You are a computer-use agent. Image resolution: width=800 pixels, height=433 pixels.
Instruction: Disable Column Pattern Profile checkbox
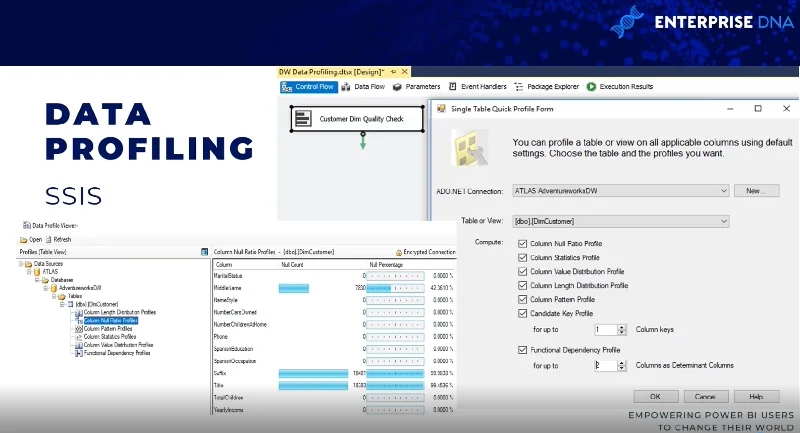pyautogui.click(x=522, y=299)
